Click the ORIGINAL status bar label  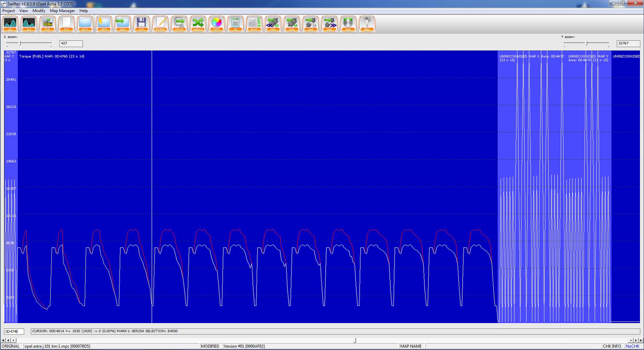[11, 346]
